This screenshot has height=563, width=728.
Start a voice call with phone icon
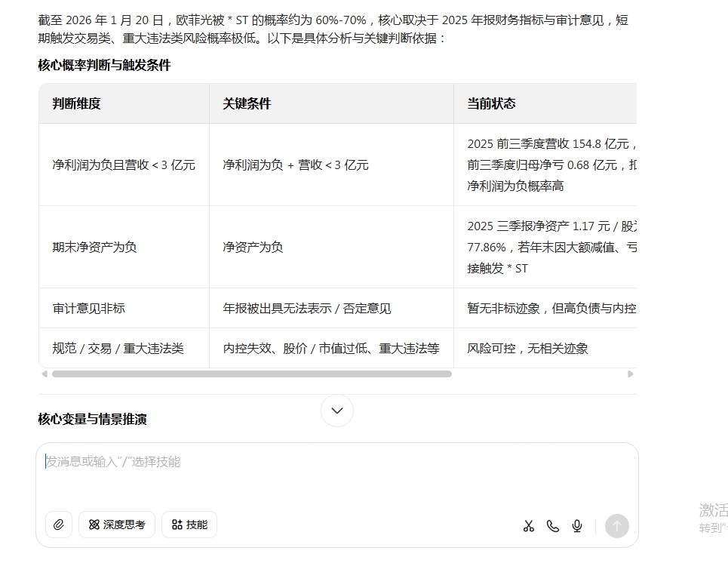click(x=552, y=526)
